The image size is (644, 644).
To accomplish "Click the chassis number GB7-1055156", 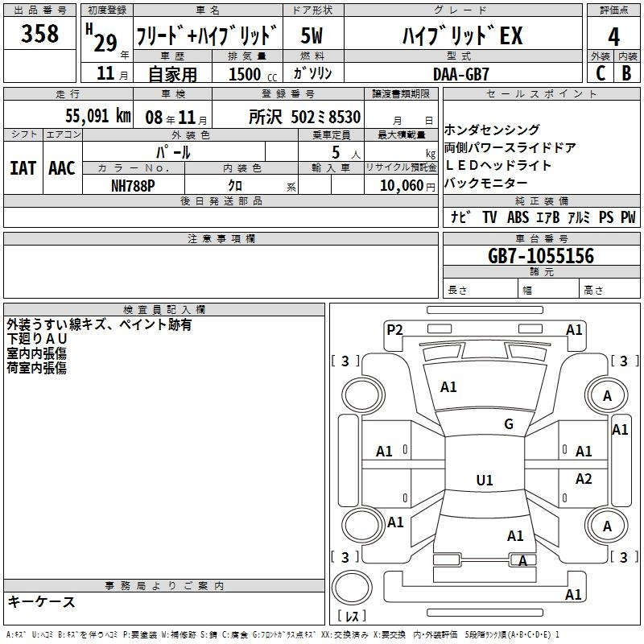I will click(541, 255).
